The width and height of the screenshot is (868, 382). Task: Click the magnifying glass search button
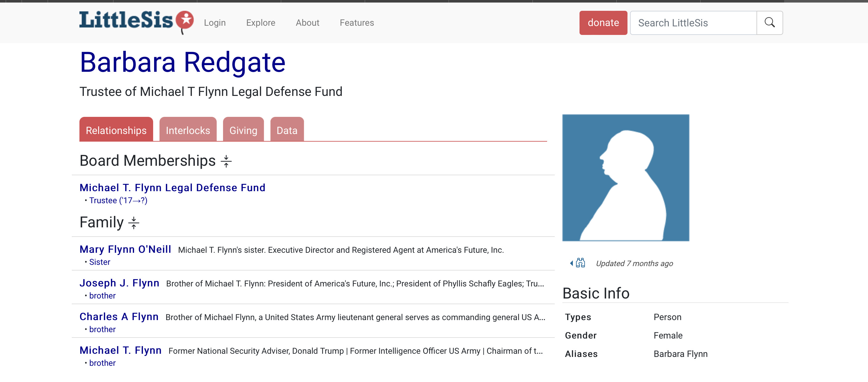coord(769,23)
